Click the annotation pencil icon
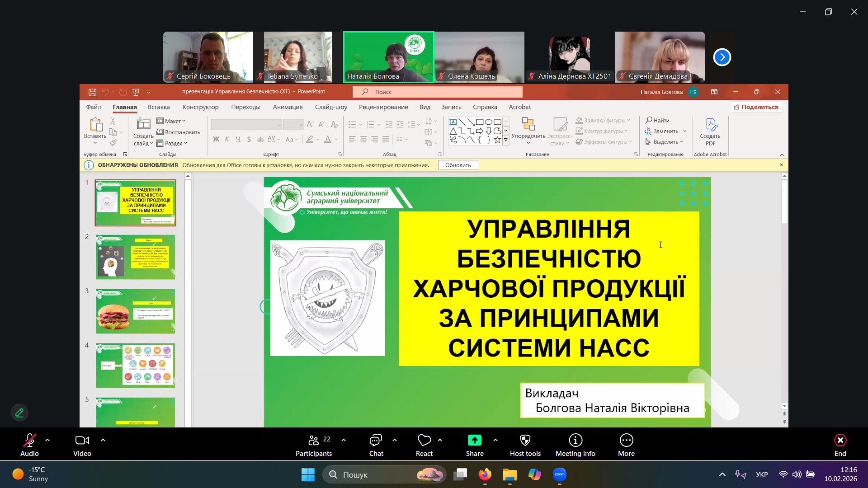868x488 pixels. [19, 413]
